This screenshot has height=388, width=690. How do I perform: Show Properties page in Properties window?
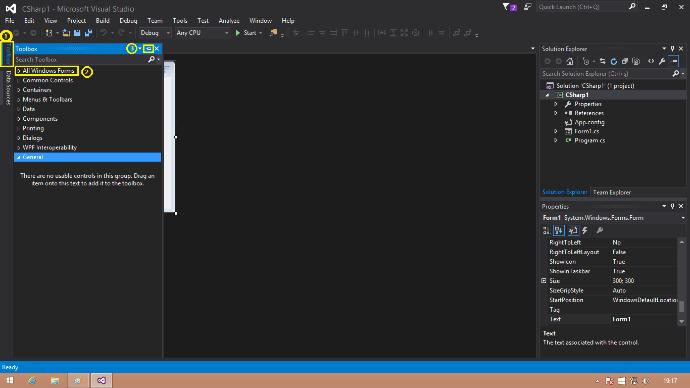(x=573, y=231)
